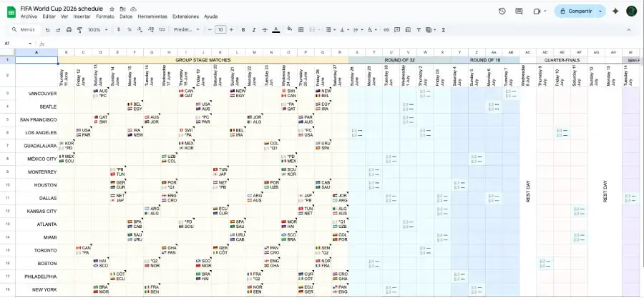The height and width of the screenshot is (298, 644).
Task: Open the fill color bucket
Action: point(290,30)
